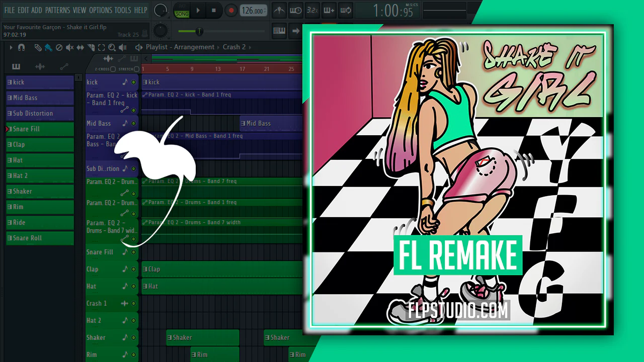Show patterns in the picker panel

click(16, 66)
